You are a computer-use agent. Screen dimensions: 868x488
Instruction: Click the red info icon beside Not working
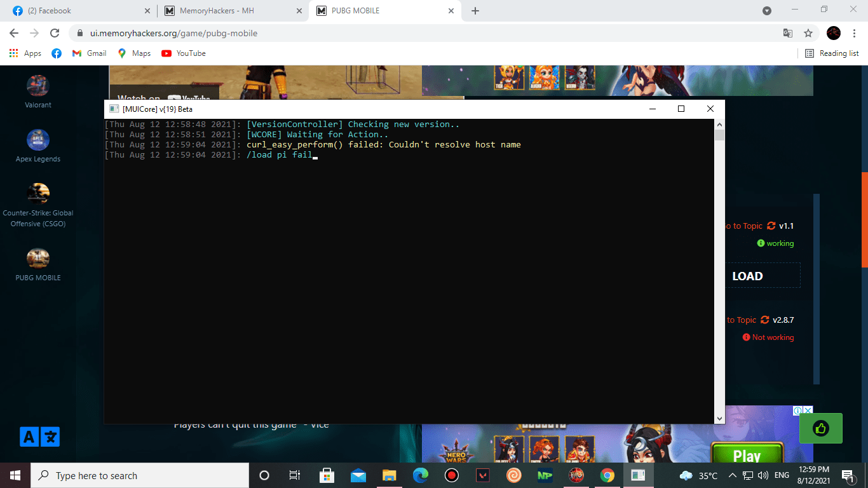[x=746, y=337]
